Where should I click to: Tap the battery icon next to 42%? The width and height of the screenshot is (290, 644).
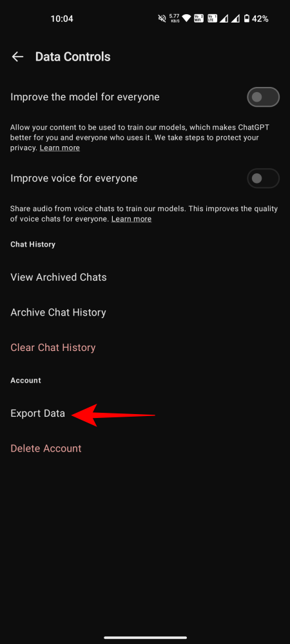(x=246, y=19)
